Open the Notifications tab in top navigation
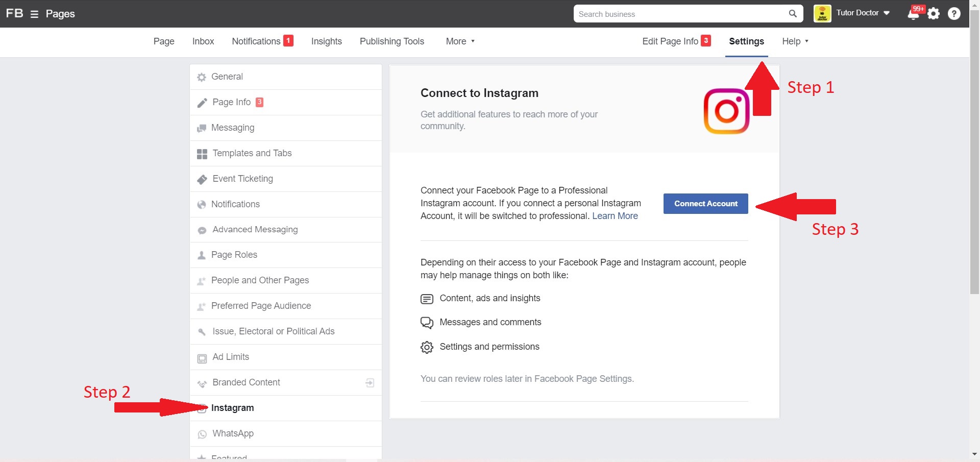 point(262,41)
